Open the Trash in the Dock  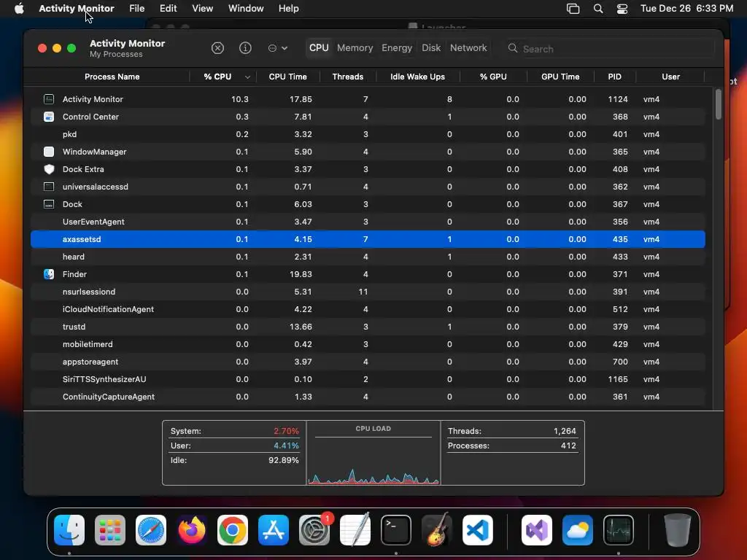click(x=678, y=530)
